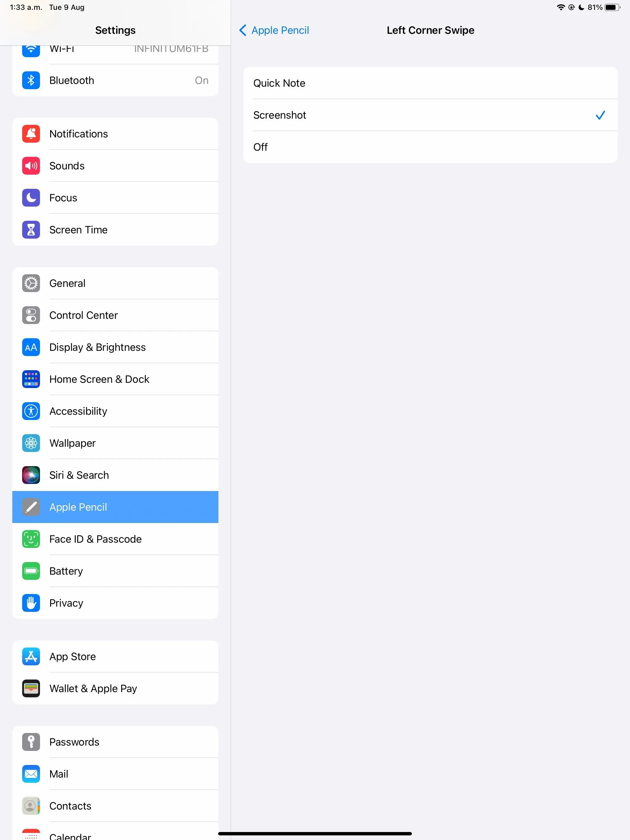Open Battery settings
630x840 pixels.
point(115,570)
